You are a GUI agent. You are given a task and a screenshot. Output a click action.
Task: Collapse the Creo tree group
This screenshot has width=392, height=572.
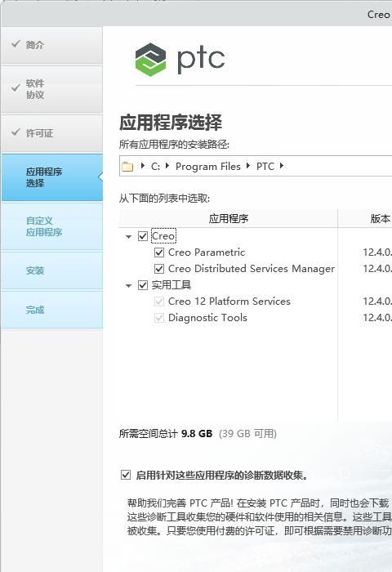[x=128, y=236]
